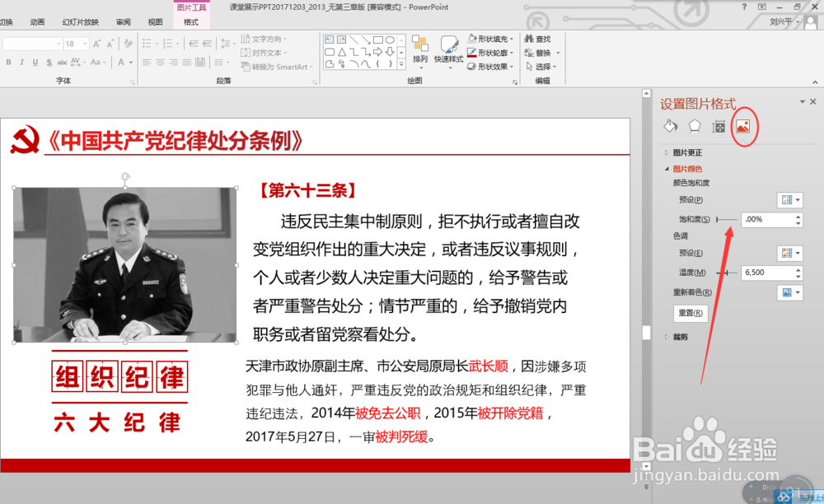Toggle bold formatting
Screen dimensions: 824x504
click(x=8, y=62)
